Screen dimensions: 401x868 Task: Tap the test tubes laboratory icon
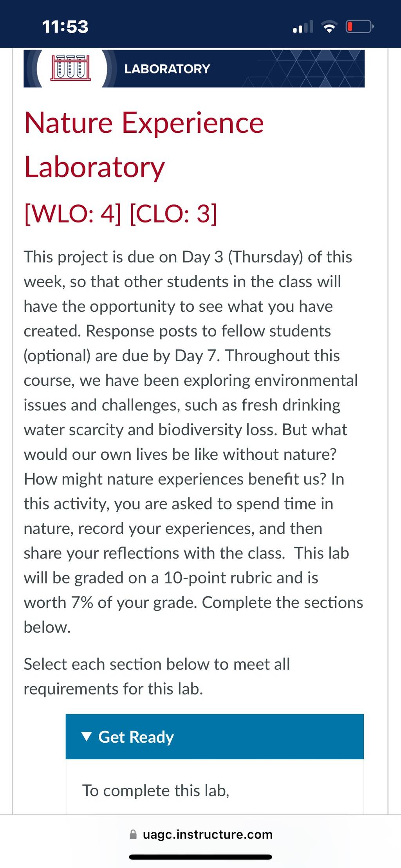click(x=70, y=68)
